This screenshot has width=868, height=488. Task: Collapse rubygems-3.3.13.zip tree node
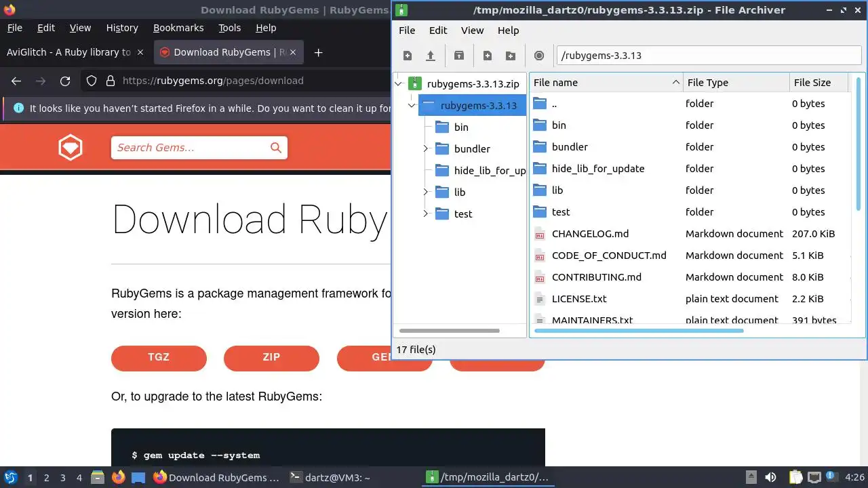399,84
